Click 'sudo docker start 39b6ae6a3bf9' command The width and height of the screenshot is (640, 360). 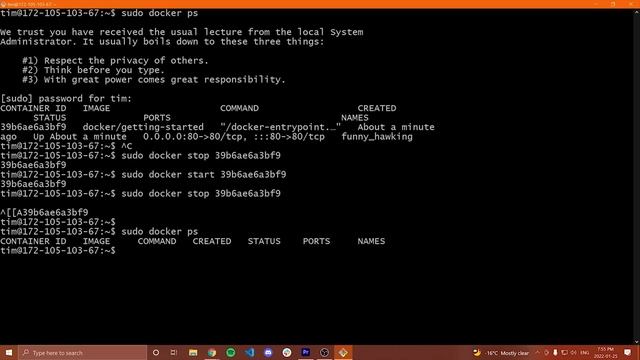coord(204,175)
